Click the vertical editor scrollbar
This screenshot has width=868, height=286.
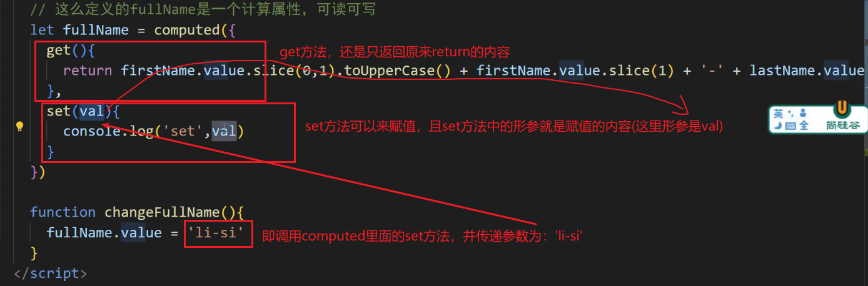864,143
